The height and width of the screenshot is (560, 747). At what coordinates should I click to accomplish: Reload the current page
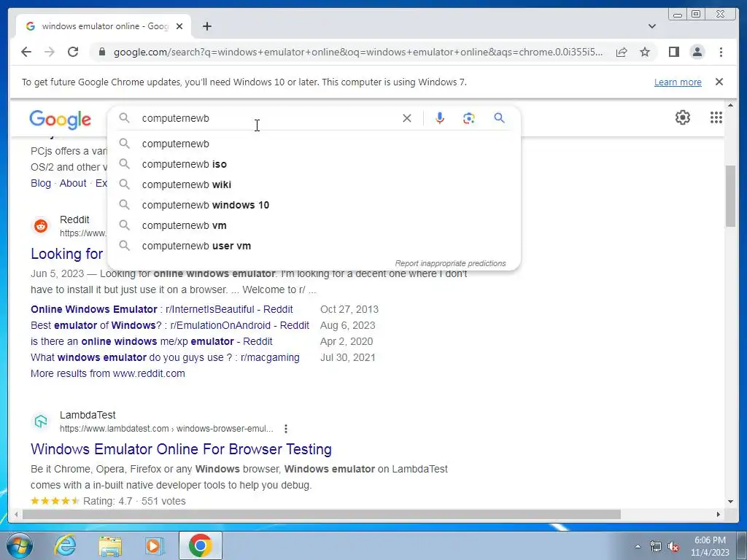[73, 52]
